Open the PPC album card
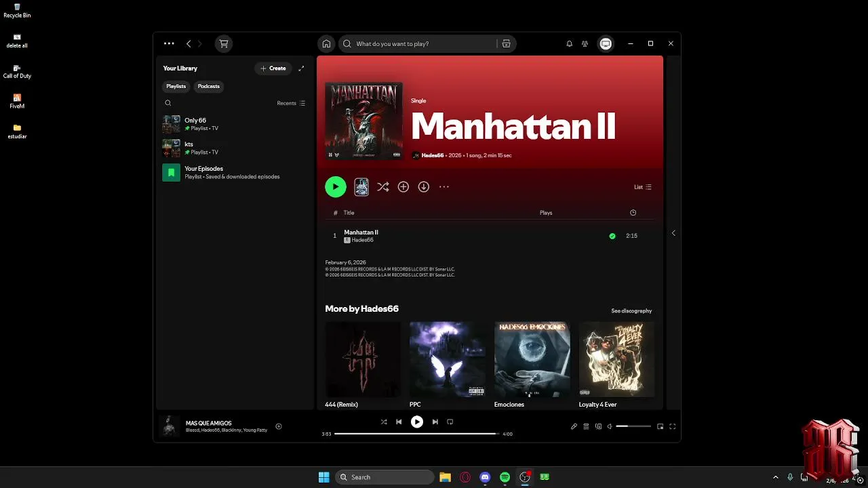 pyautogui.click(x=448, y=365)
